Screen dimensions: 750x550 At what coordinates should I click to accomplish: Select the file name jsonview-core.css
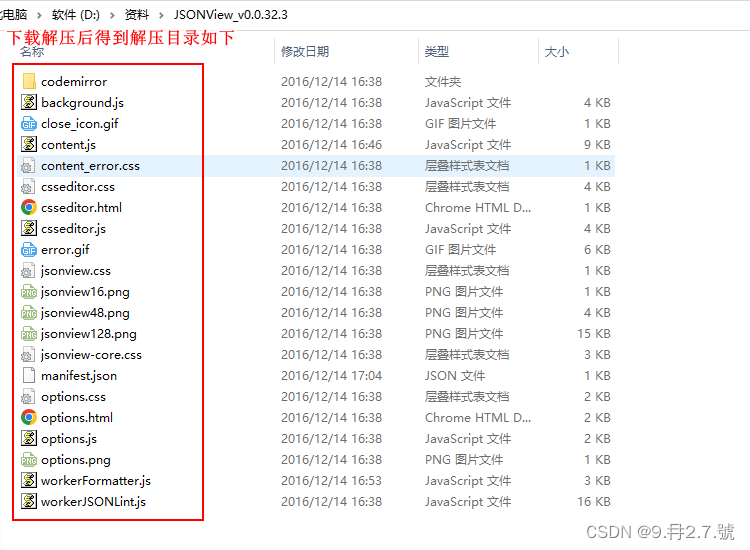pyautogui.click(x=91, y=355)
